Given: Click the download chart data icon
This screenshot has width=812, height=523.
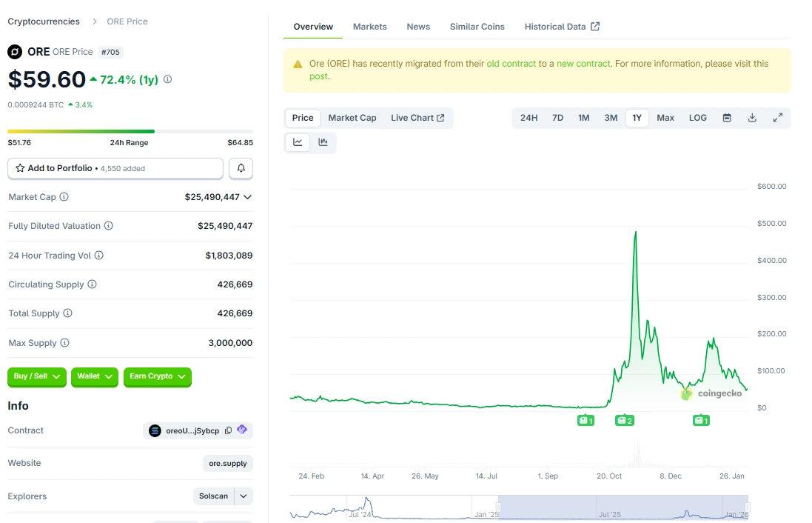Looking at the screenshot, I should [x=752, y=117].
